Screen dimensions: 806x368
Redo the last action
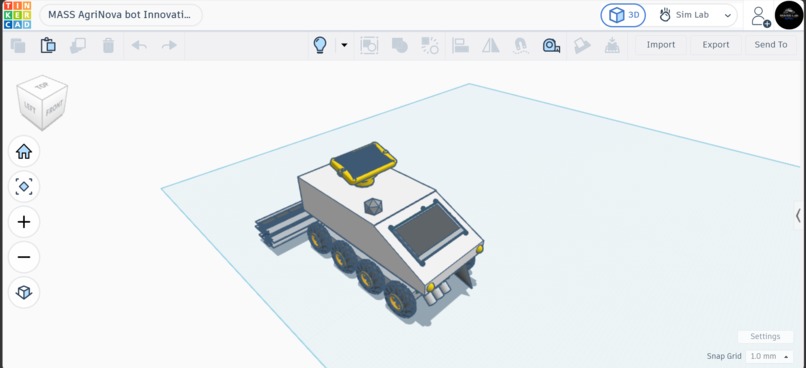coord(169,45)
